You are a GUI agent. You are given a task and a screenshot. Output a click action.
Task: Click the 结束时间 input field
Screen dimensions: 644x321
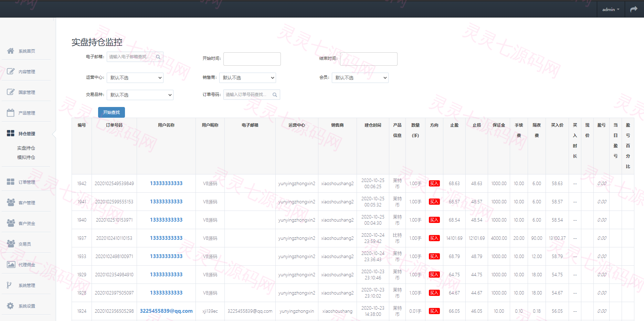click(369, 59)
